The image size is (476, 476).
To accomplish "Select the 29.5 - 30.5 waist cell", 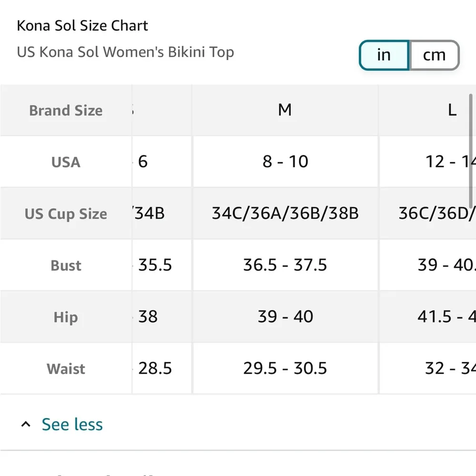I will coord(285,368).
